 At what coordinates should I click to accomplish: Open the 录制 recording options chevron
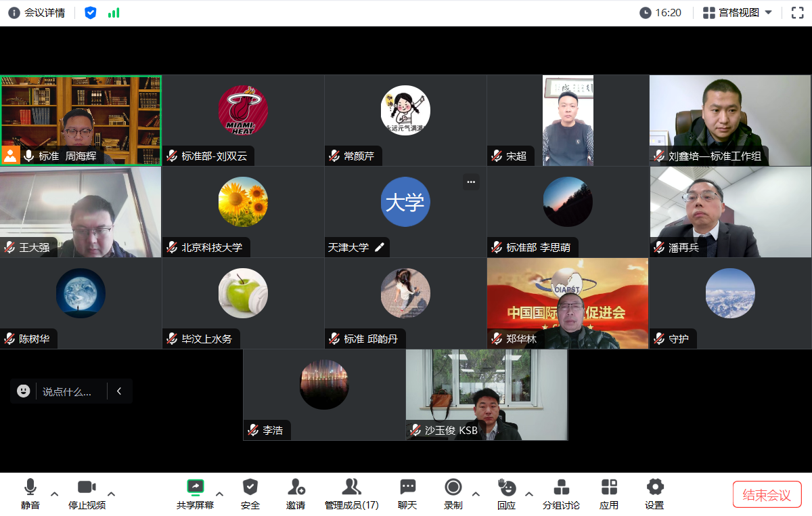(x=475, y=494)
